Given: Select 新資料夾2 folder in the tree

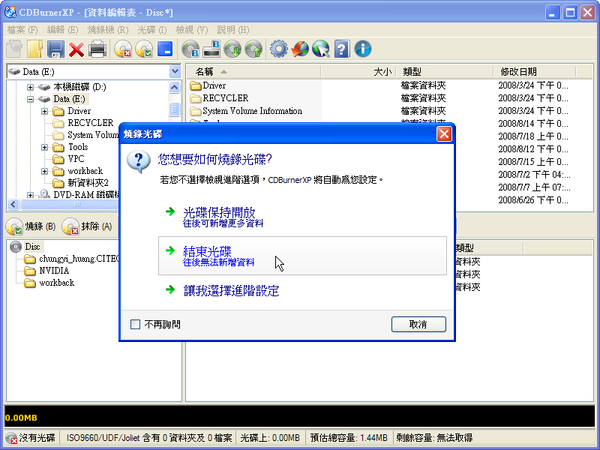Looking at the screenshot, I should pos(88,183).
